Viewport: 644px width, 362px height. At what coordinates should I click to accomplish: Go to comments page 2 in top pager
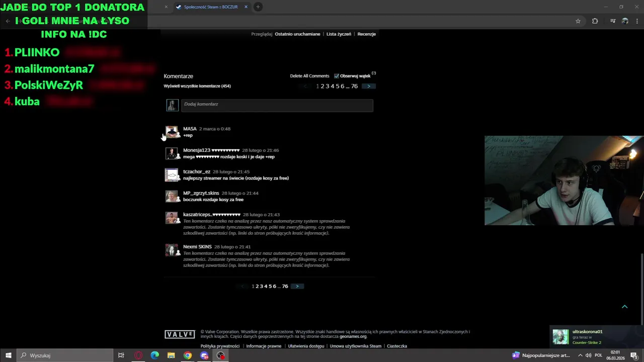[x=322, y=86]
